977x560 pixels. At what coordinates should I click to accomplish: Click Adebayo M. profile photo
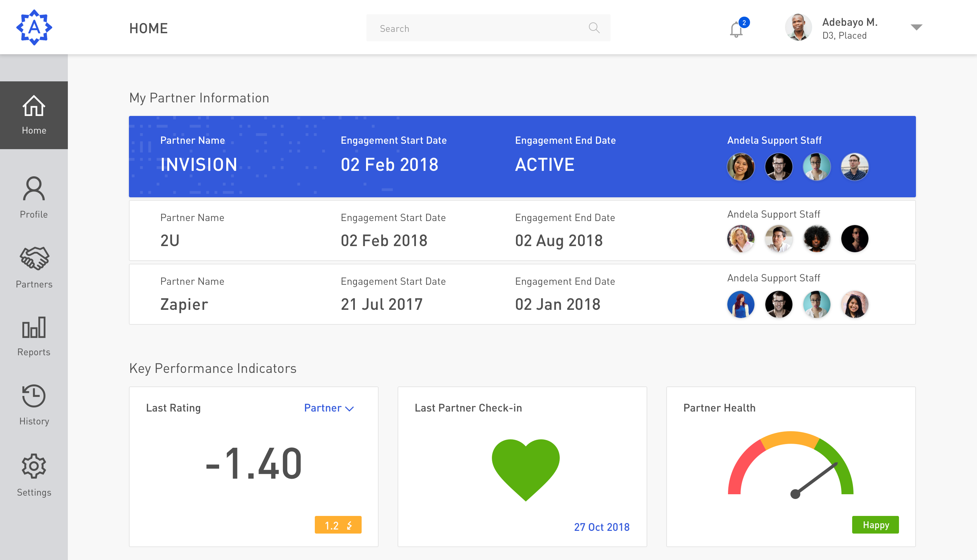pyautogui.click(x=799, y=27)
